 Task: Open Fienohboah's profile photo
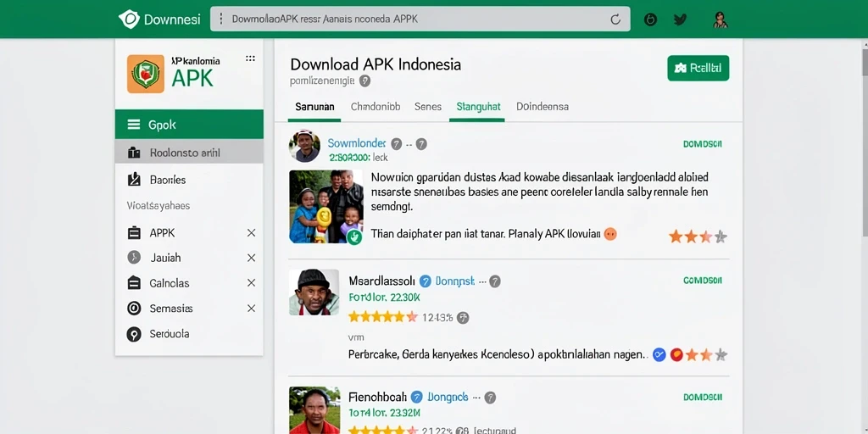(x=314, y=410)
